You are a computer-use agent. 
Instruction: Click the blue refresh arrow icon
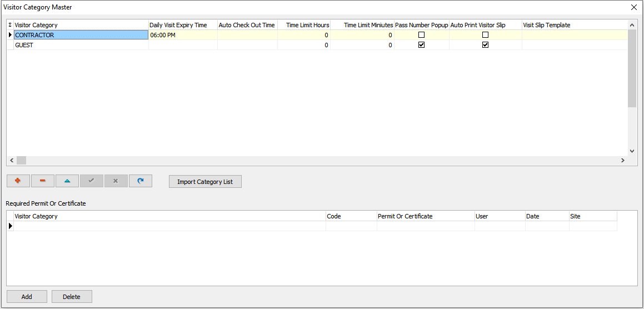pos(140,181)
